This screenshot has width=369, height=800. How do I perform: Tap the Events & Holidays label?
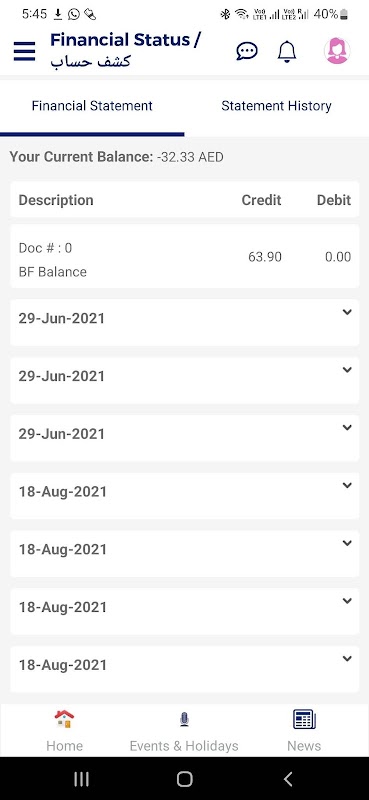point(184,746)
